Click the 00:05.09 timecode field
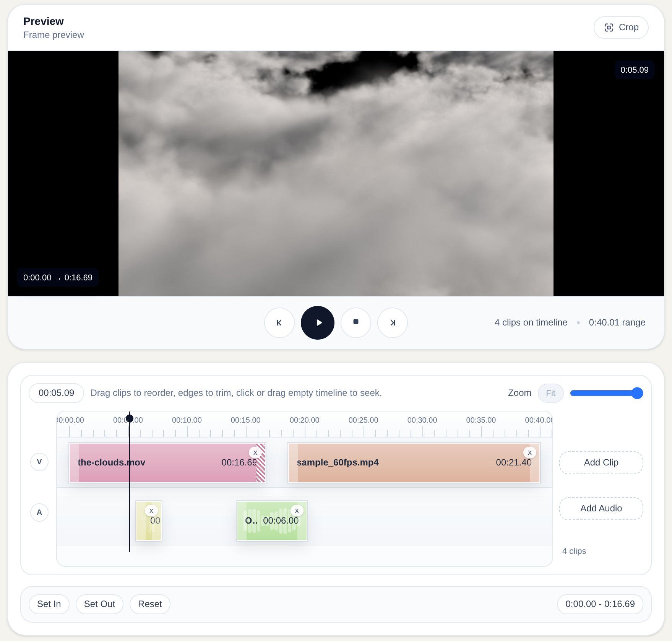 (57, 393)
